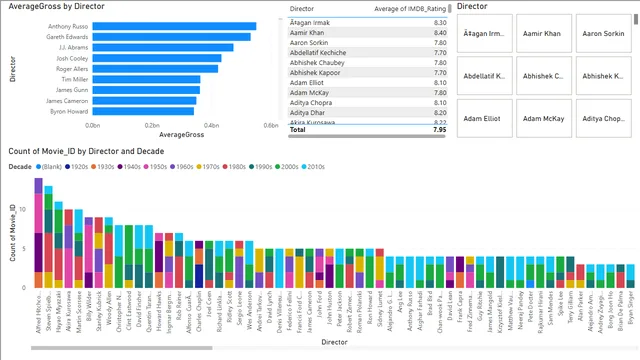
Task: Click the 1940s legend swatch
Action: pos(120,167)
